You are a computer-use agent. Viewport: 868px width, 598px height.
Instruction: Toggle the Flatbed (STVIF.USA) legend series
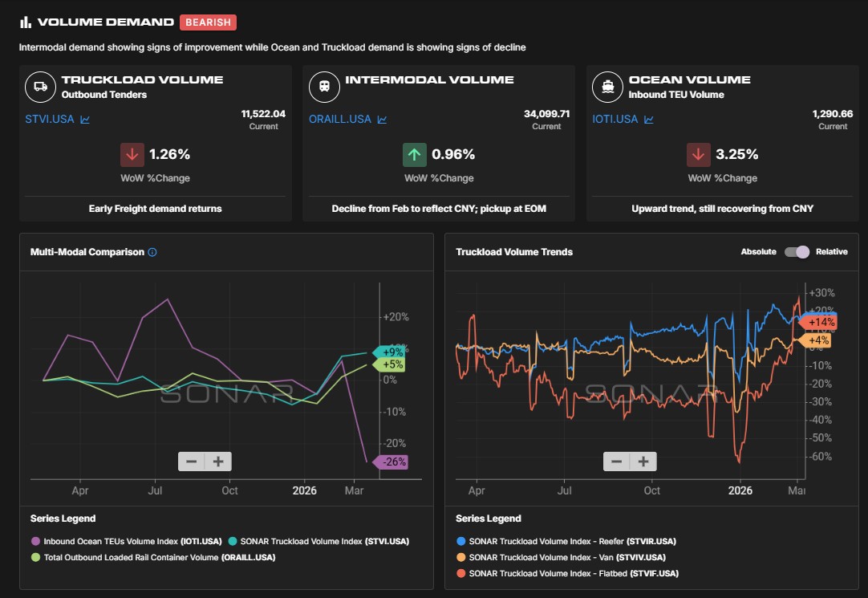(x=567, y=574)
